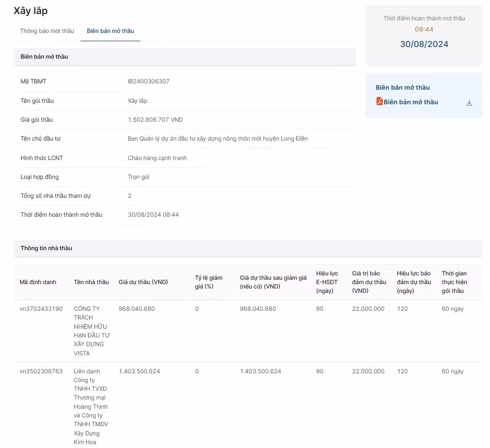
Task: Click the Mã định danh column header
Action: 38,282
